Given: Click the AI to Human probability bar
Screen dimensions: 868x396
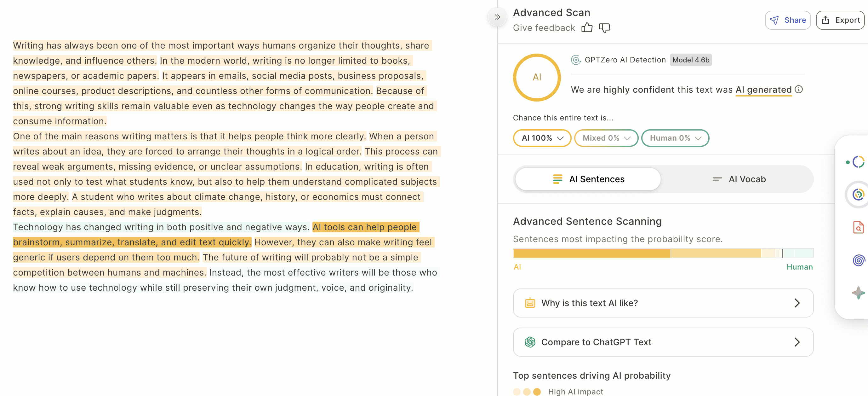Looking at the screenshot, I should [x=663, y=253].
